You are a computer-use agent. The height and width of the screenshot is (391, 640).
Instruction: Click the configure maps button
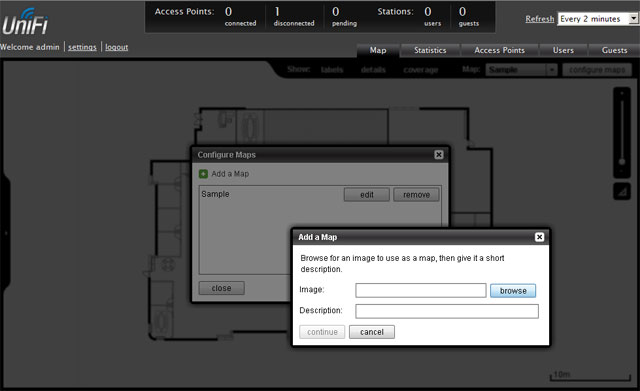point(597,70)
